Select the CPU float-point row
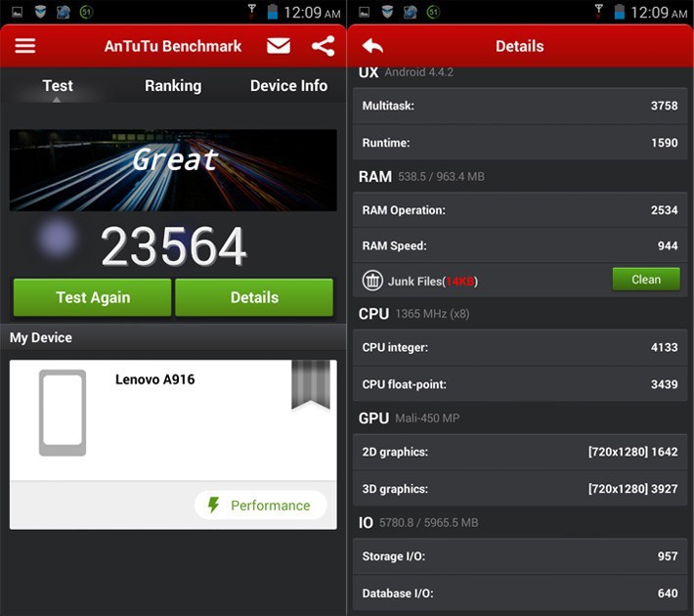This screenshot has height=616, width=694. coord(520,384)
